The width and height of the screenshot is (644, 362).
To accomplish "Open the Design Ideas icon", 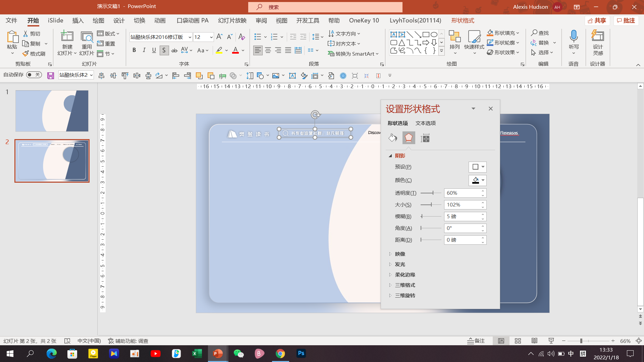I will tap(598, 36).
